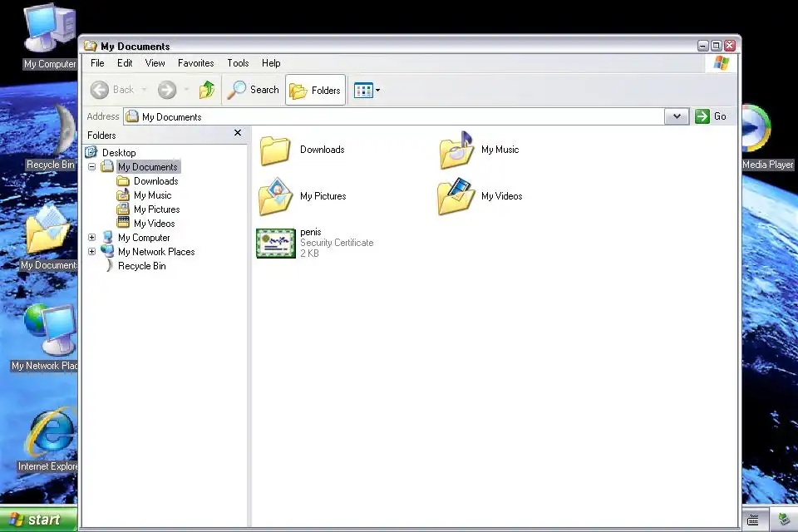The width and height of the screenshot is (798, 532).
Task: Open the View menu
Action: click(155, 63)
